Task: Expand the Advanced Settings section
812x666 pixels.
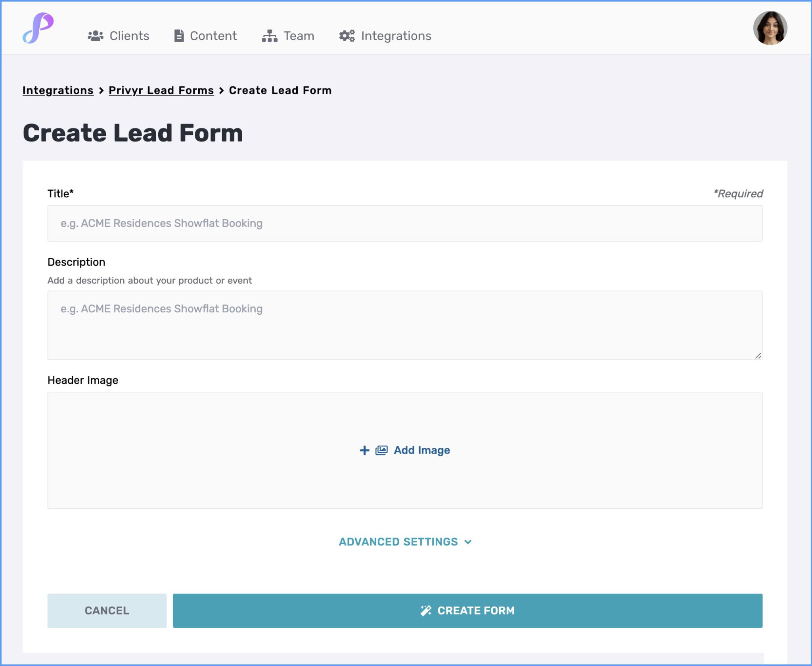Action: [398, 542]
